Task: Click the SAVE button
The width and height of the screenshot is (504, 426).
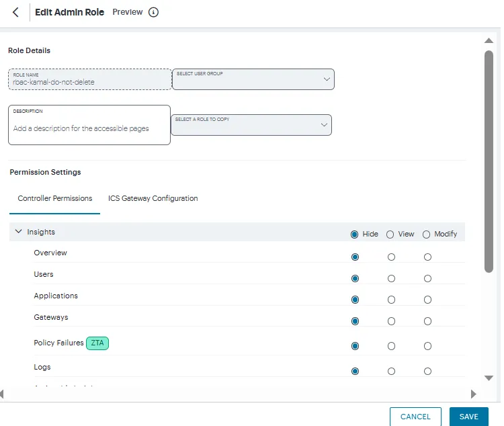Action: 468,417
